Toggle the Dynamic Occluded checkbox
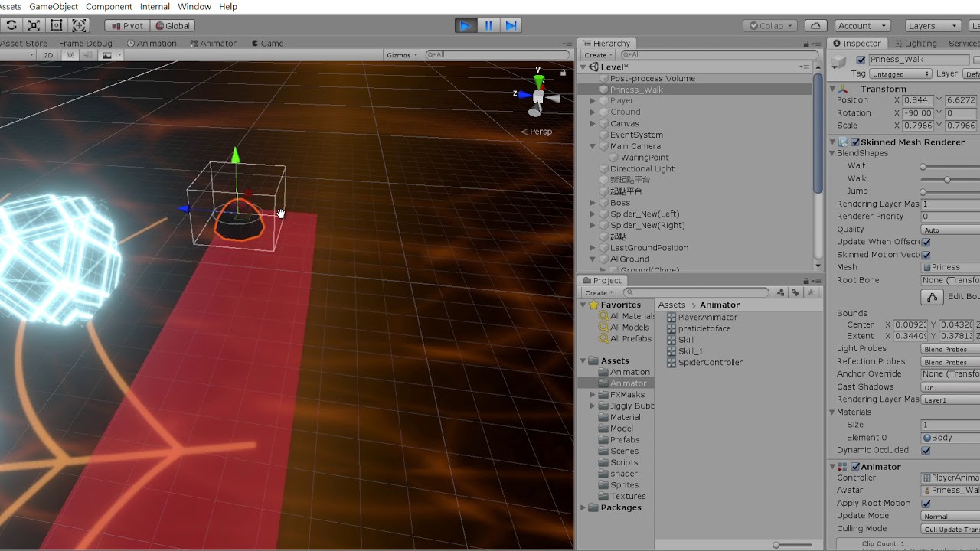The width and height of the screenshot is (980, 551). pos(926,451)
